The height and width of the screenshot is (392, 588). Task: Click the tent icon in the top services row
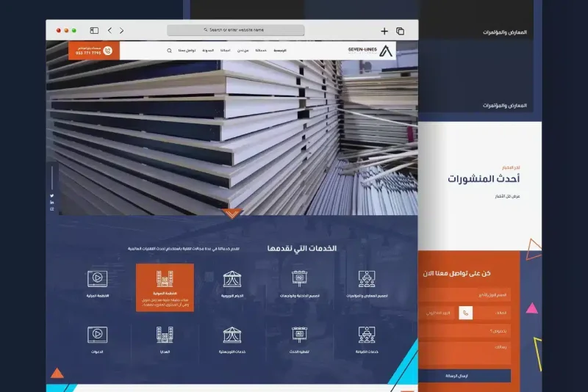tap(232, 278)
